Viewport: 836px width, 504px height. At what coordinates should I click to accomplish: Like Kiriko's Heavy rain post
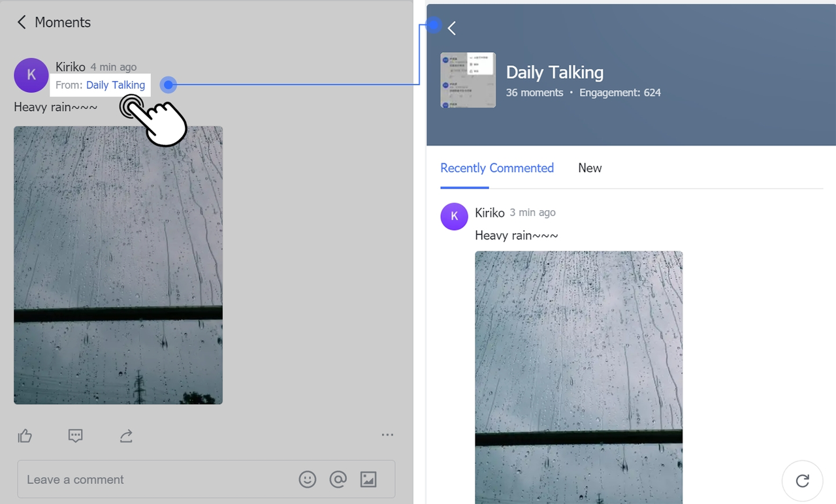[25, 436]
